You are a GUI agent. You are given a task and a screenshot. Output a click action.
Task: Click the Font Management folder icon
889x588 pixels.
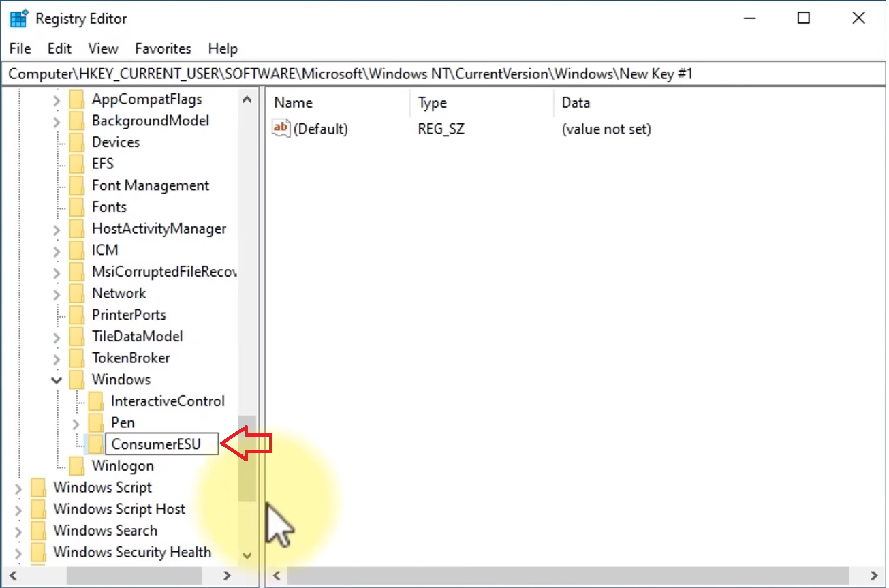[76, 185]
